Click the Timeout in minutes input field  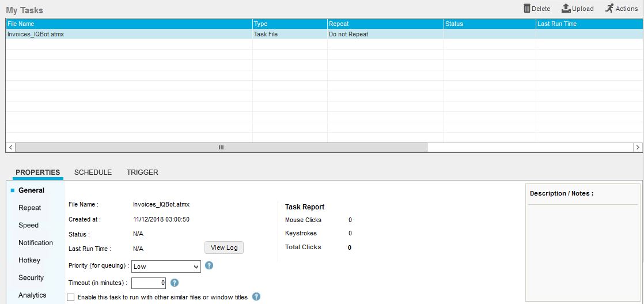(149, 283)
